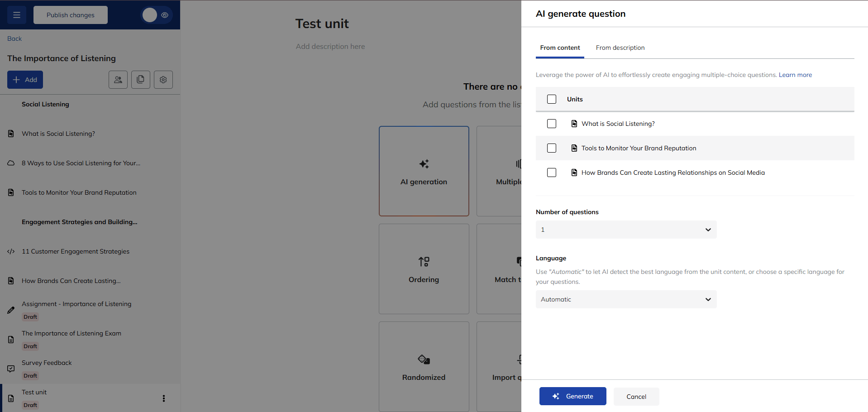
Task: Check the Units select-all checkbox
Action: click(x=551, y=99)
